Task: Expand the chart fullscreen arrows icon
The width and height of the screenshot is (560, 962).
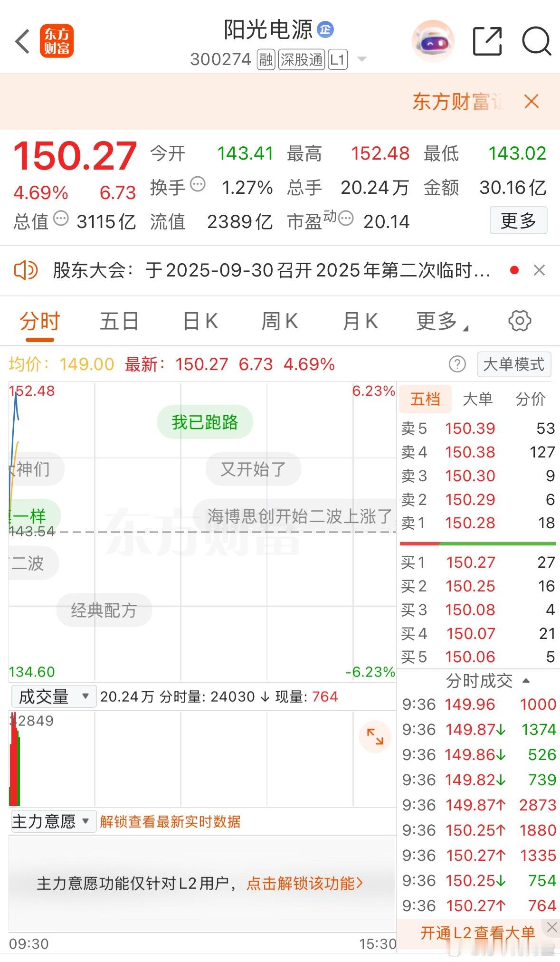Action: 375,737
